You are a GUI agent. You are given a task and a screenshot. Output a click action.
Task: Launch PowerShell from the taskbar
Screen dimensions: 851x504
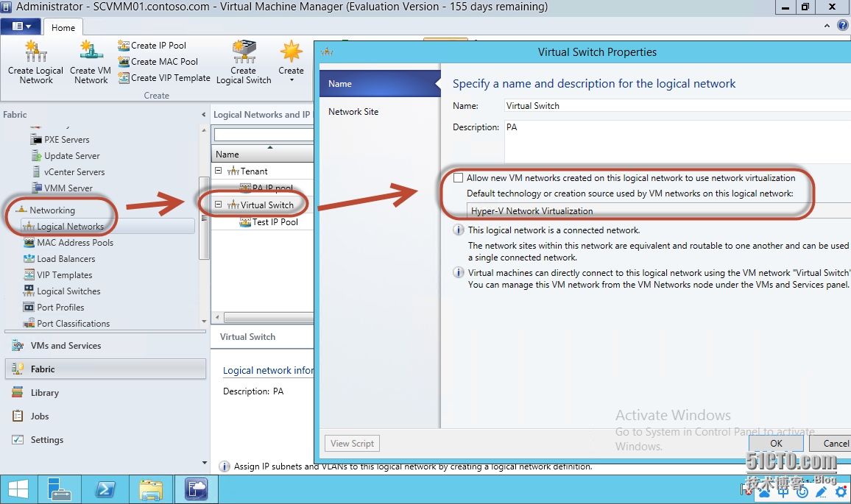(105, 489)
